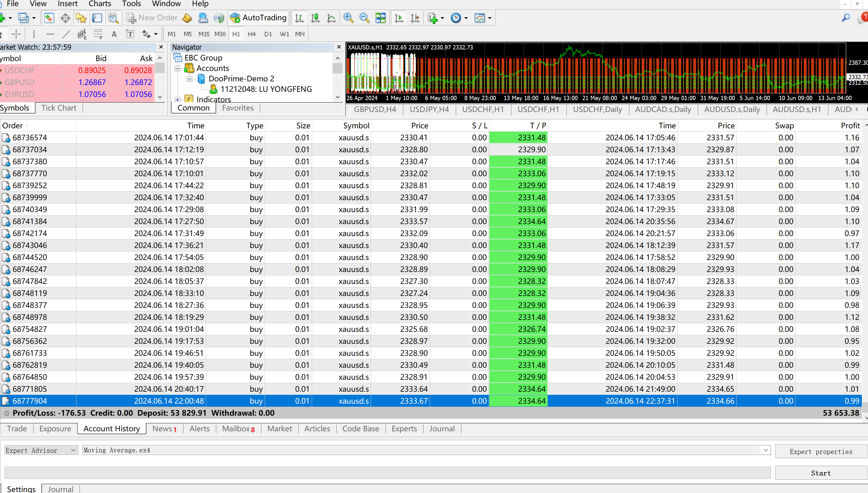Viewport: 868px width, 493px height.
Task: Click the Expert properties button
Action: pos(821,451)
